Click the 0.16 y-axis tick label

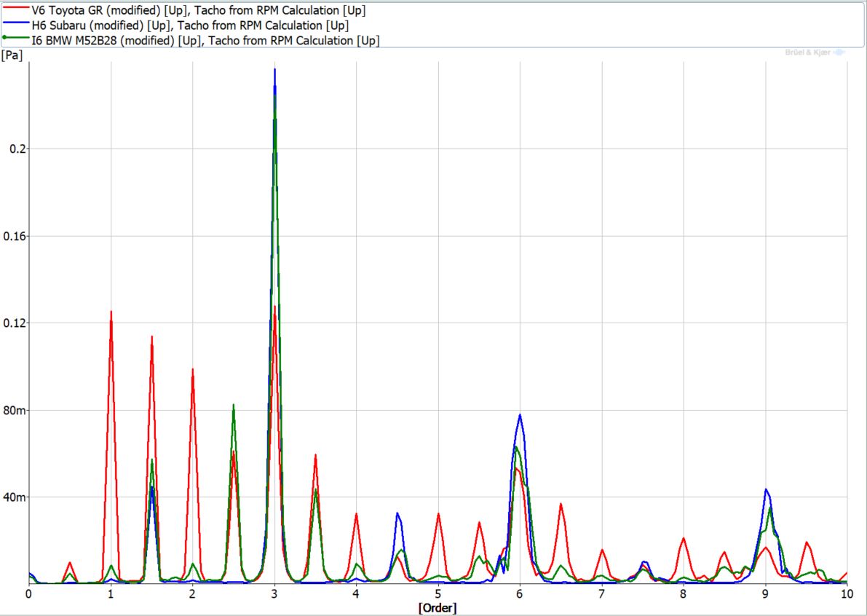(x=12, y=236)
